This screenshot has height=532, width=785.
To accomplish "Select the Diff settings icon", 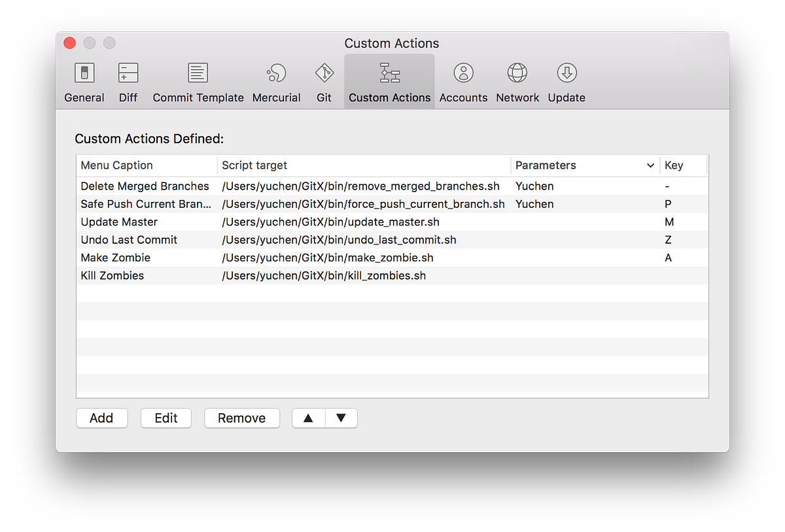I will (x=128, y=81).
